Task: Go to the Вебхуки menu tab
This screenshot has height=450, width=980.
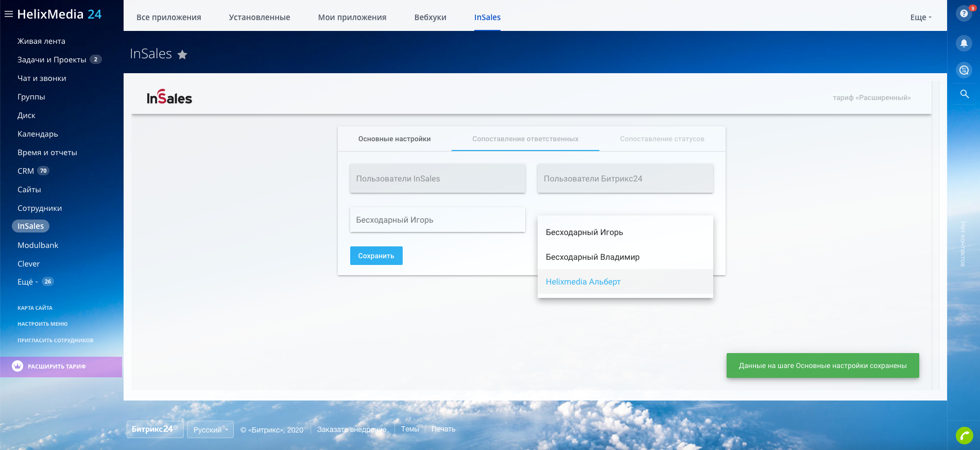Action: tap(430, 18)
